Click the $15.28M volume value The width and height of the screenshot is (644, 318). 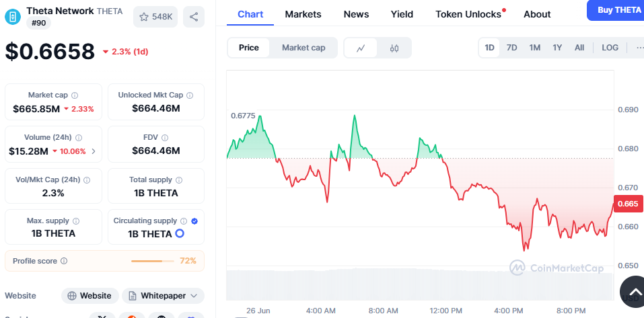pyautogui.click(x=28, y=151)
